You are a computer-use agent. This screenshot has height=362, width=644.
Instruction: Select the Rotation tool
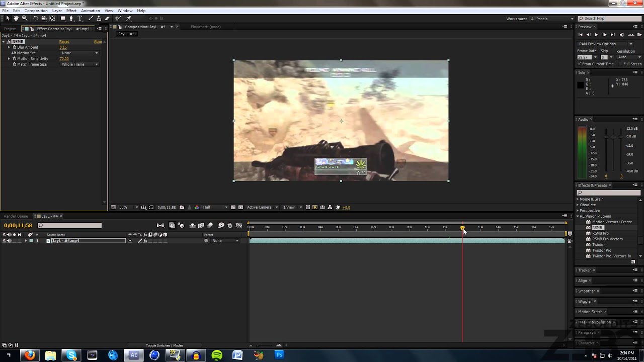[x=35, y=18]
